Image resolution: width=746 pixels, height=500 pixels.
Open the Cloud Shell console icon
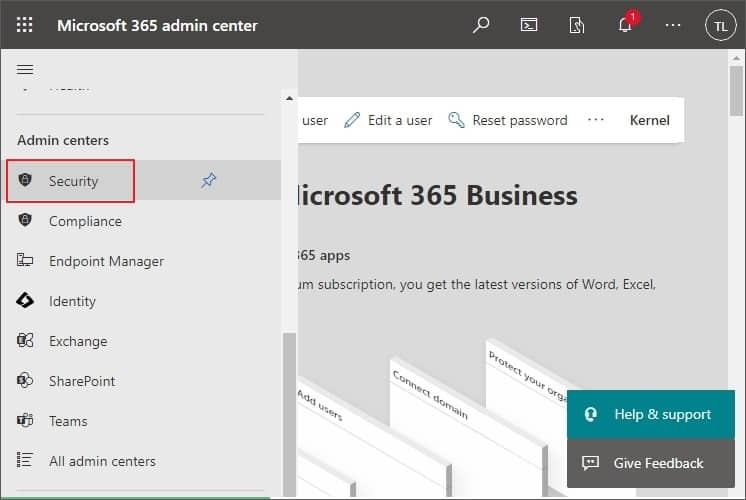(529, 25)
